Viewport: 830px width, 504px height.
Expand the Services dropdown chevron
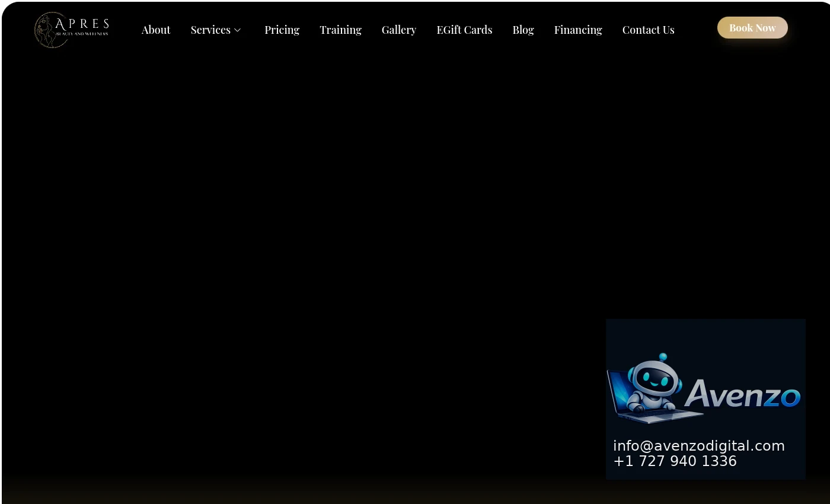pos(238,30)
